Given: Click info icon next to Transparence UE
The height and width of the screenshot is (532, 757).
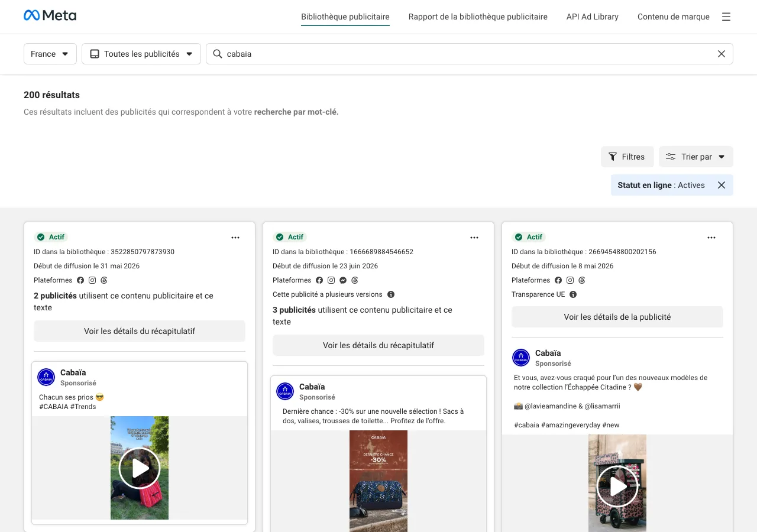Looking at the screenshot, I should pyautogui.click(x=573, y=294).
